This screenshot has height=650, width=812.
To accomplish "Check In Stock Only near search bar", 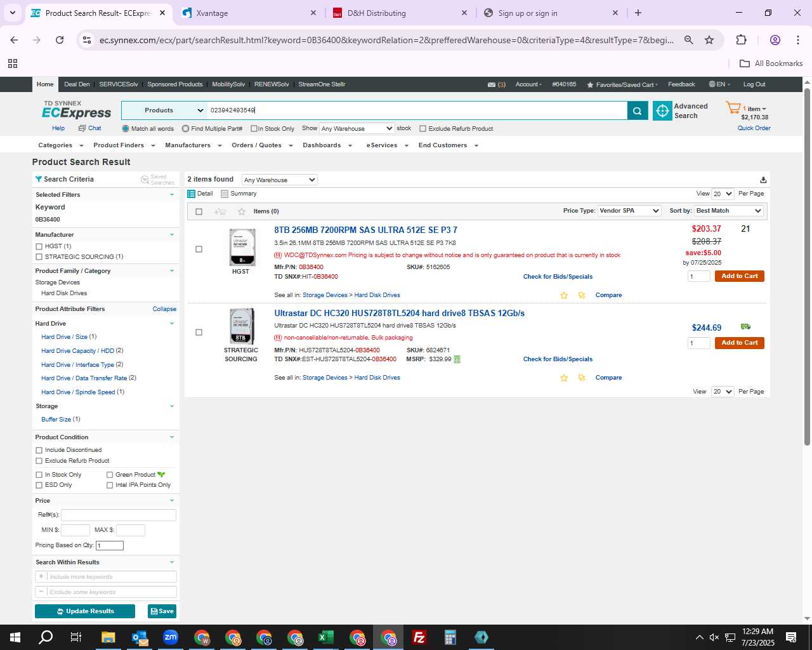I will (254, 129).
